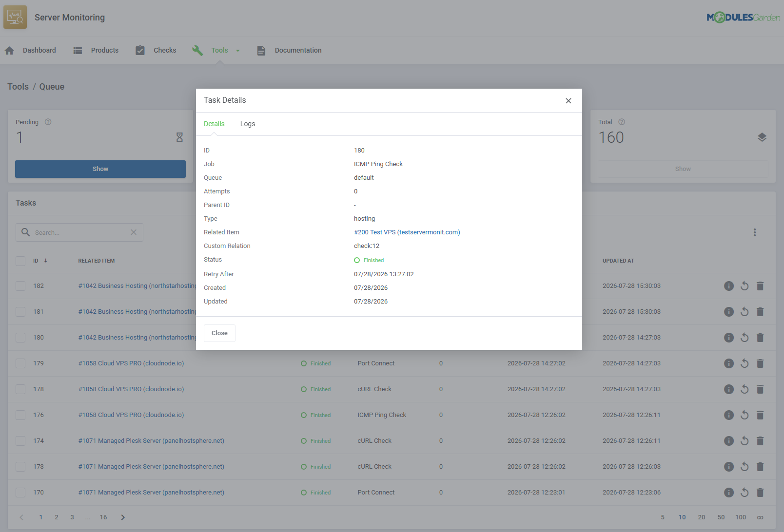The image size is (784, 532).
Task: Click the Tools breadcrumb link
Action: [18, 87]
